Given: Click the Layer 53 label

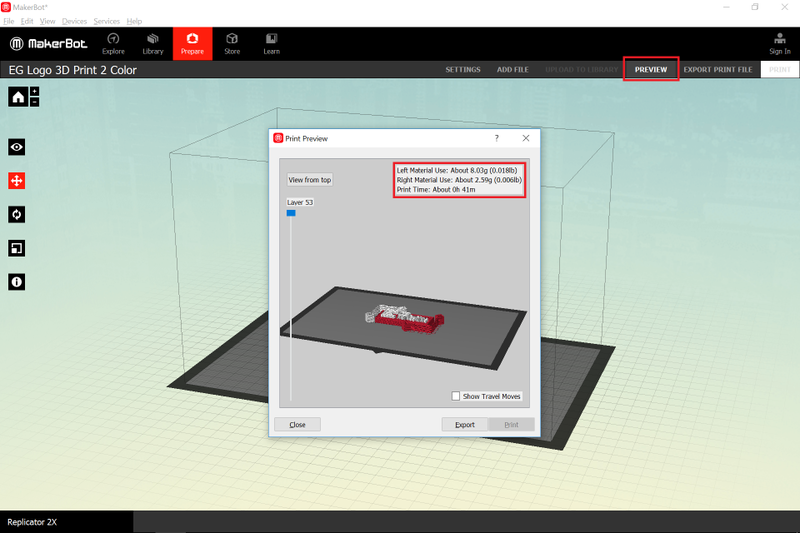Looking at the screenshot, I should point(300,202).
